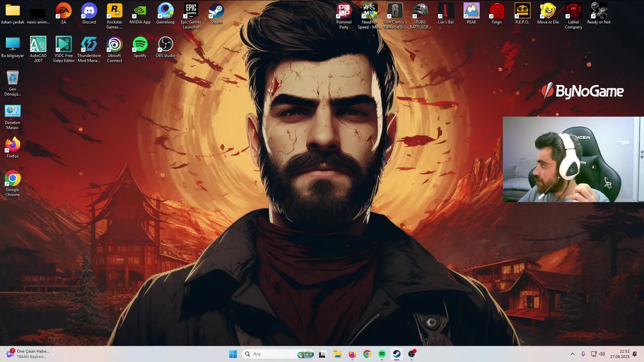Open the Lethal Company desktop icon
Image resolution: width=644 pixels, height=362 pixels.
[574, 16]
